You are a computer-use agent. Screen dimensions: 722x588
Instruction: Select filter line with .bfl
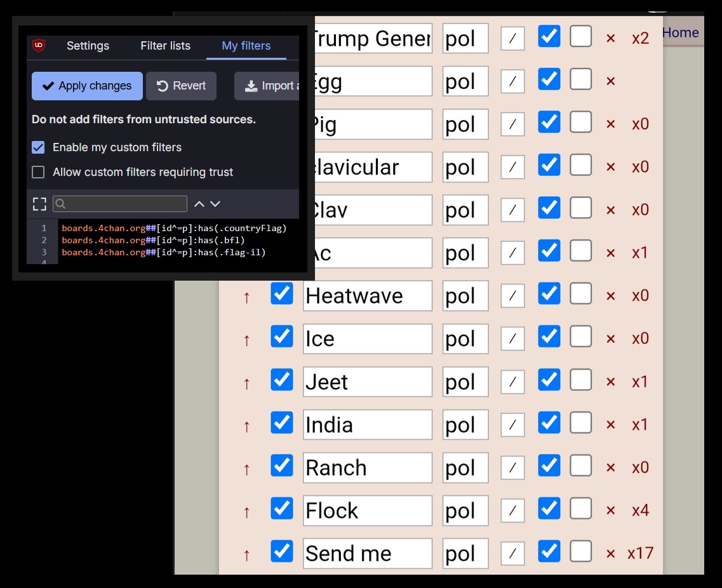153,240
